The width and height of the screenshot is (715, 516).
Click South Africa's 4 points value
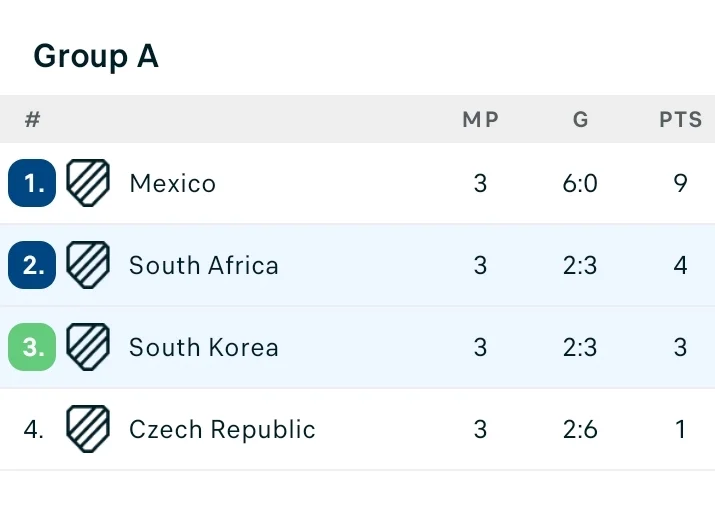click(x=680, y=265)
